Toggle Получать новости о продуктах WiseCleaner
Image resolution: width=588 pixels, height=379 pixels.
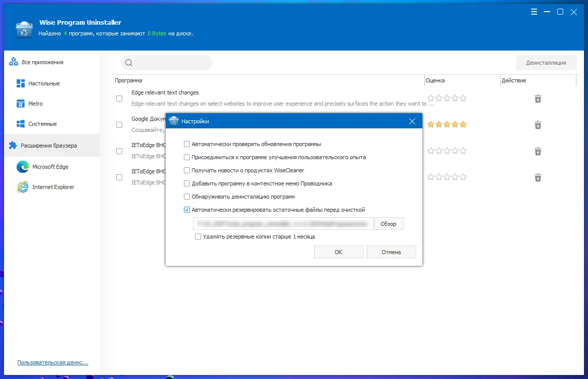coord(187,170)
